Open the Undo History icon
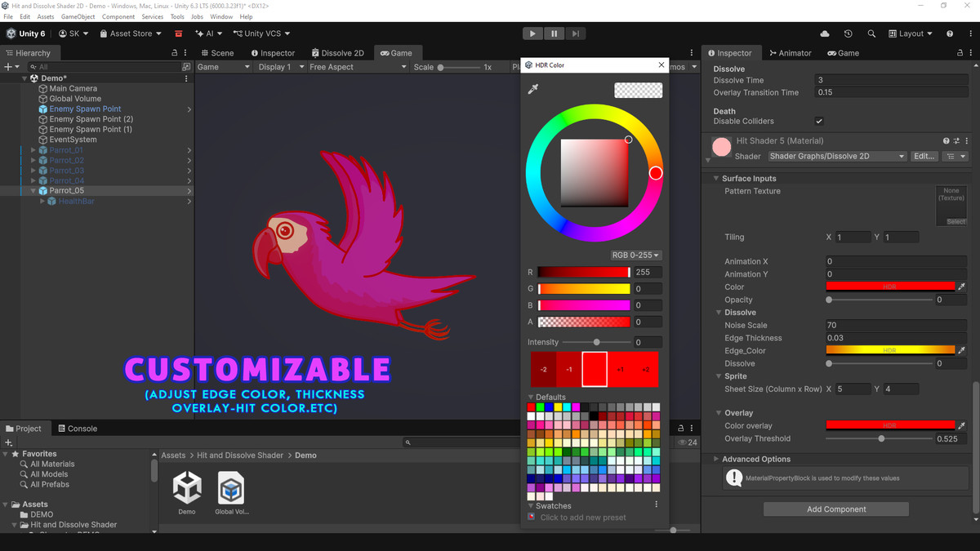This screenshot has height=551, width=980. 849,33
